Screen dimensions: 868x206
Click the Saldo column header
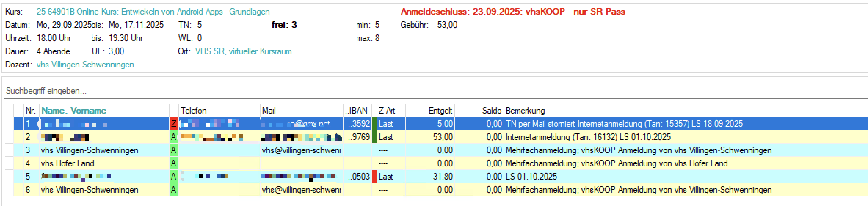point(491,111)
